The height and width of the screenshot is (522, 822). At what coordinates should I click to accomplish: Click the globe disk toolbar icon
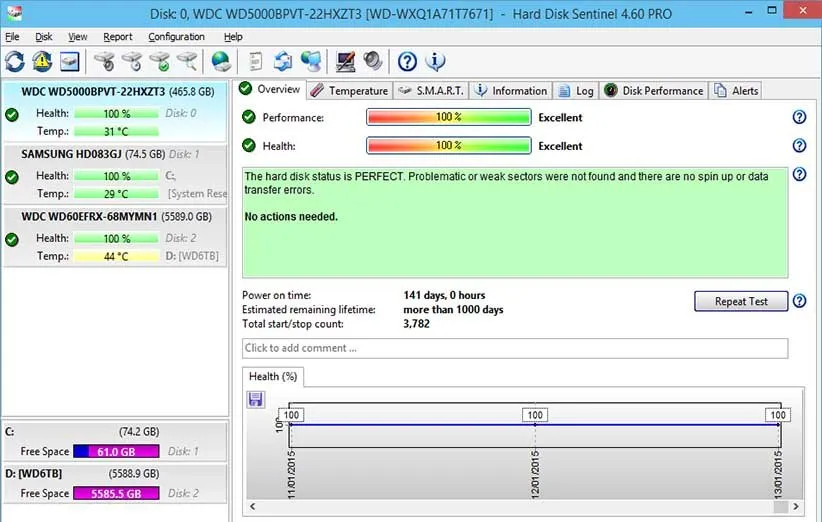point(221,62)
